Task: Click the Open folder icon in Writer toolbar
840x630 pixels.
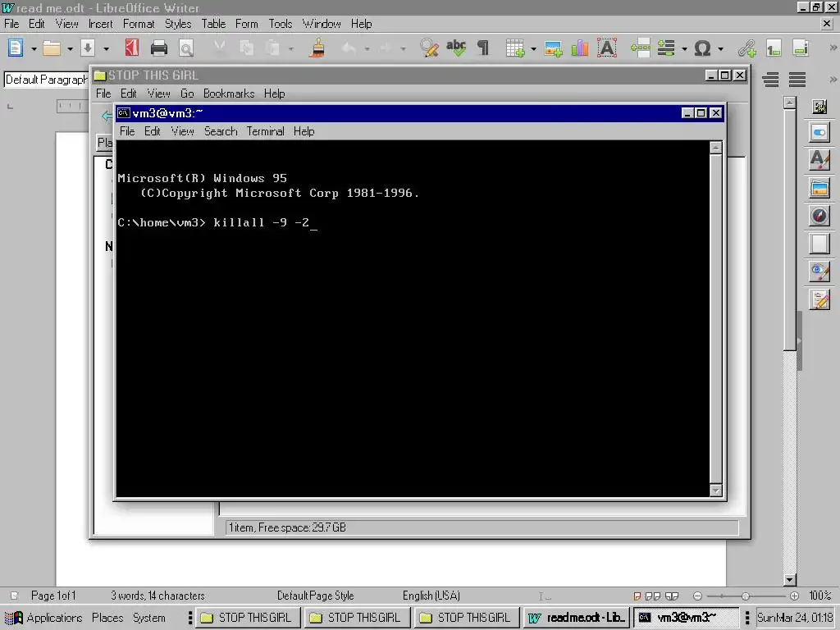Action: [x=52, y=48]
